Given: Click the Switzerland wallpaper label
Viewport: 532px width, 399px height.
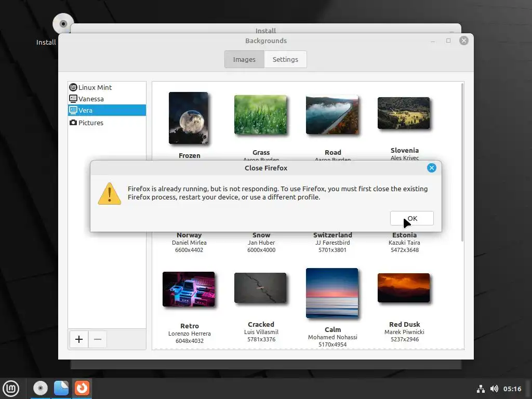Looking at the screenshot, I should pyautogui.click(x=332, y=235).
